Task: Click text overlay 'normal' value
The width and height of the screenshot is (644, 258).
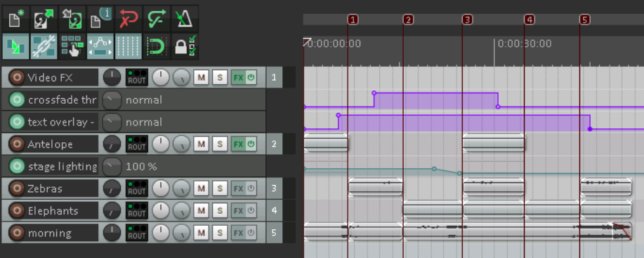Action: tap(144, 122)
